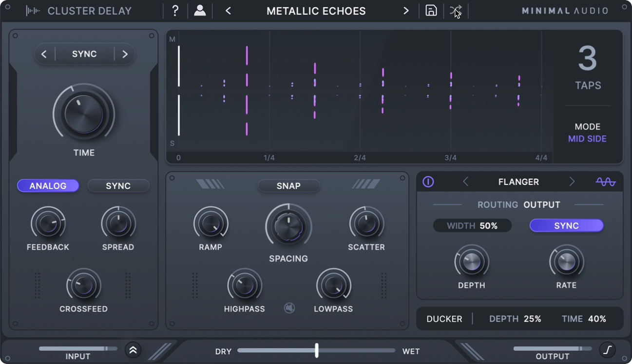Go to the previous preset
Screen dimensions: 632x364
(228, 11)
